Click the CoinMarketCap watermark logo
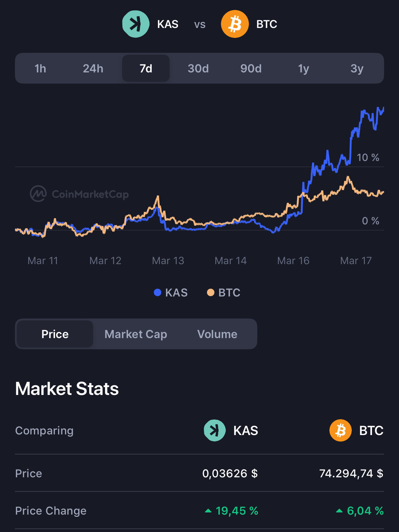399x532 pixels. coord(39,194)
